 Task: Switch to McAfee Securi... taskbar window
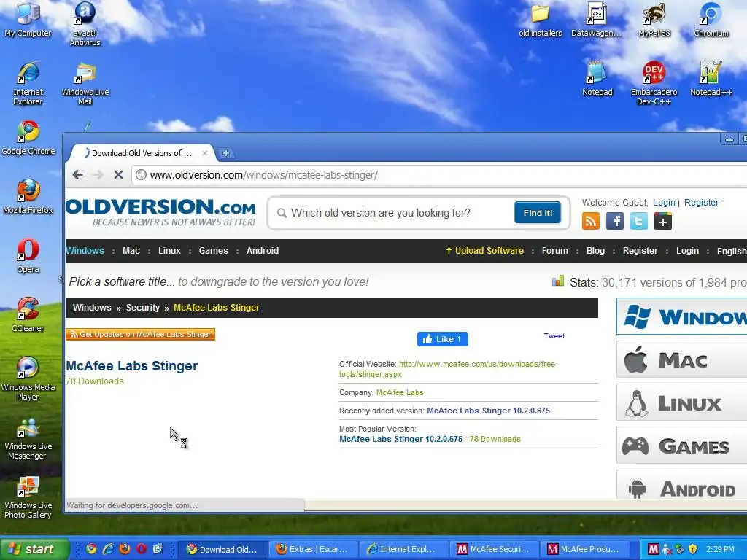point(493,549)
